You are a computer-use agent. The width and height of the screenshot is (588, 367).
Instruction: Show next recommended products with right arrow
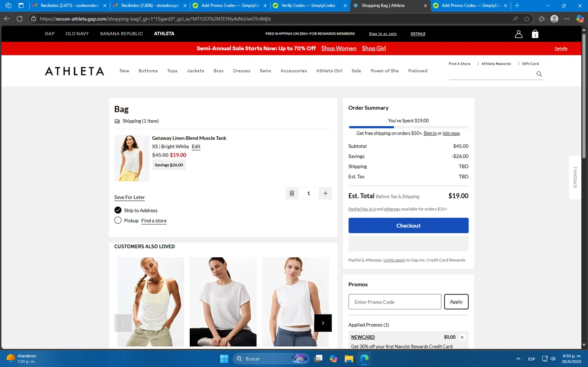(323, 323)
